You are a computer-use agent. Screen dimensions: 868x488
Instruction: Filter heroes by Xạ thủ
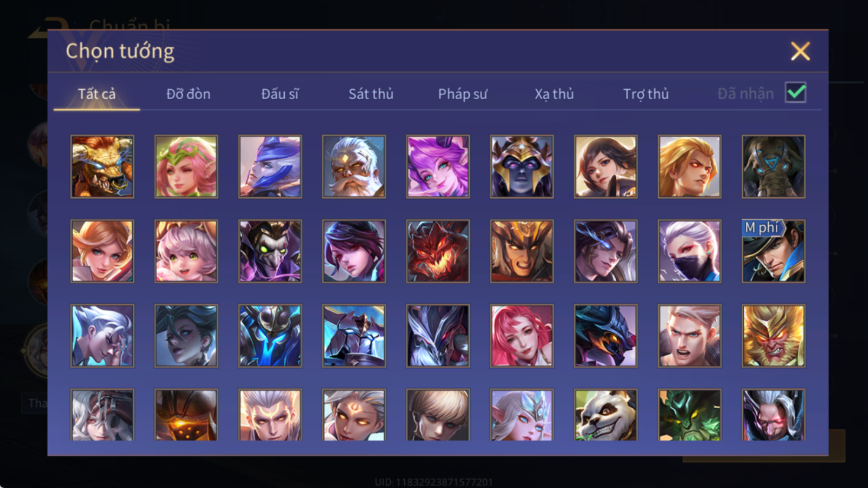click(x=554, y=94)
